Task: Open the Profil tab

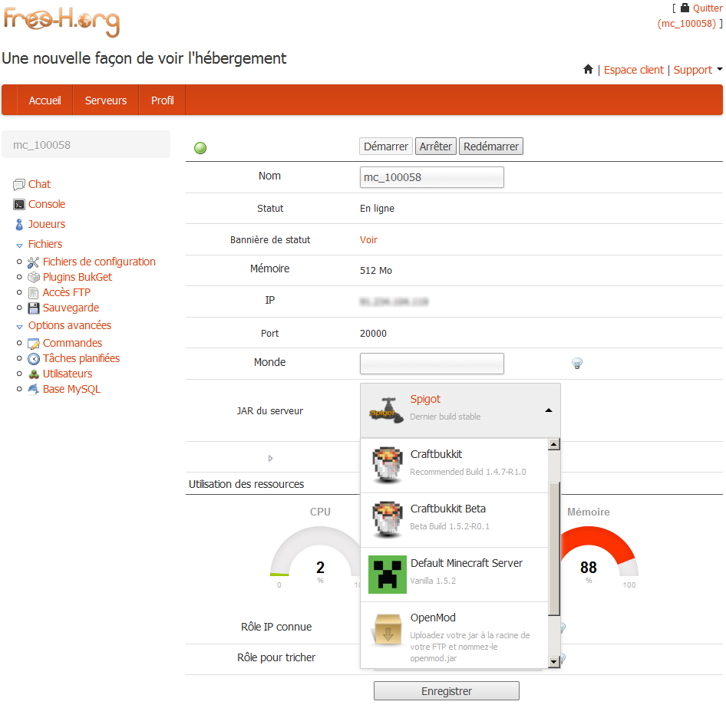Action: (162, 100)
